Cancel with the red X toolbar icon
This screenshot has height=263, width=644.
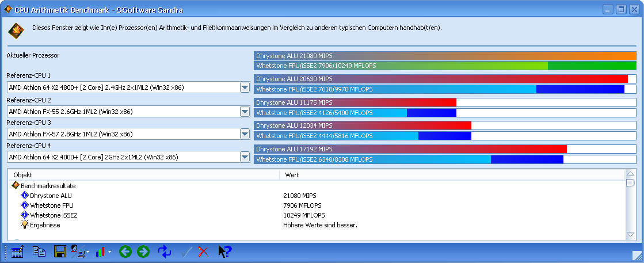(203, 251)
